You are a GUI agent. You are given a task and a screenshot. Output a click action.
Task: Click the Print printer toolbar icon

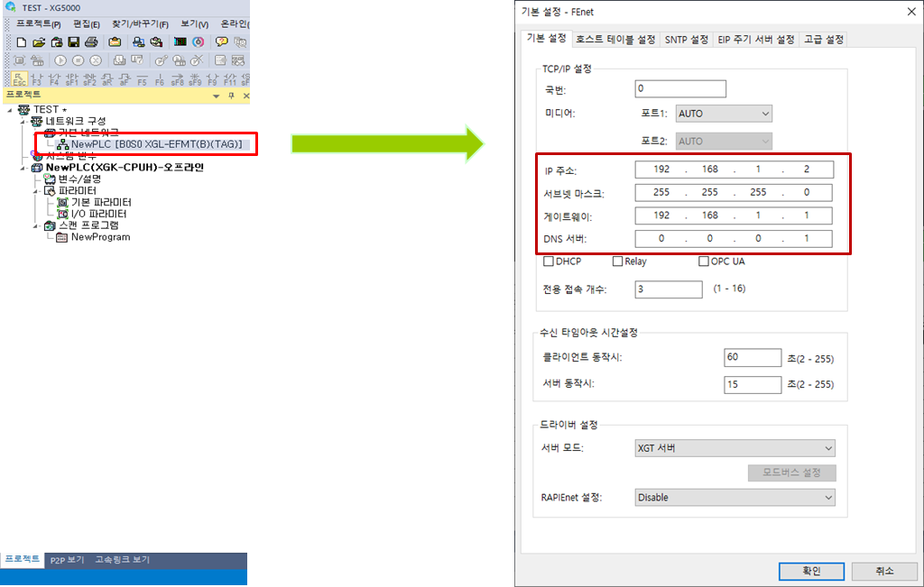tap(91, 41)
